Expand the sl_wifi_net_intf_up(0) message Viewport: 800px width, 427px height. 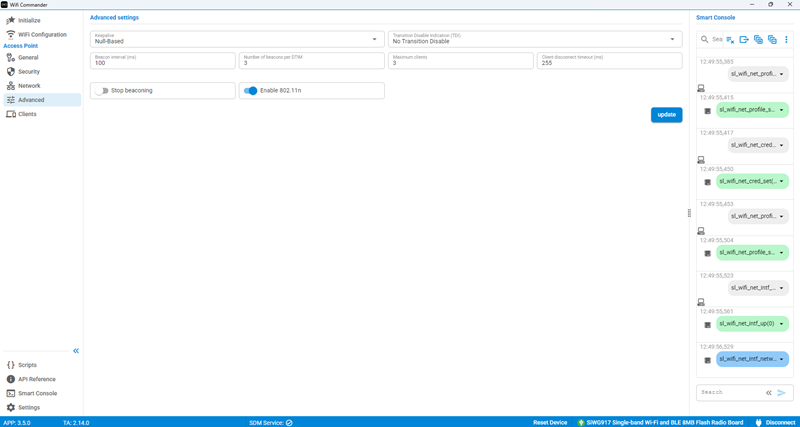pyautogui.click(x=782, y=323)
